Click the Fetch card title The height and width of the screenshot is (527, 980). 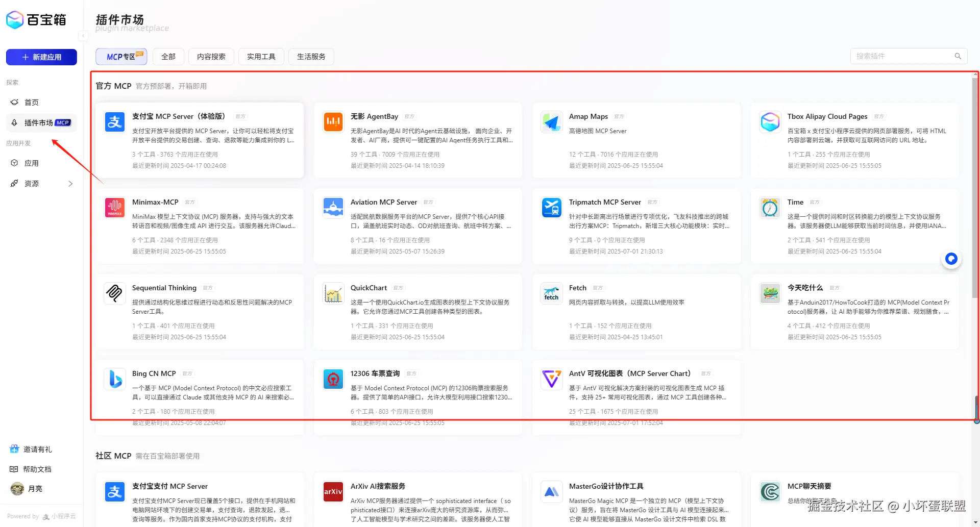(578, 288)
